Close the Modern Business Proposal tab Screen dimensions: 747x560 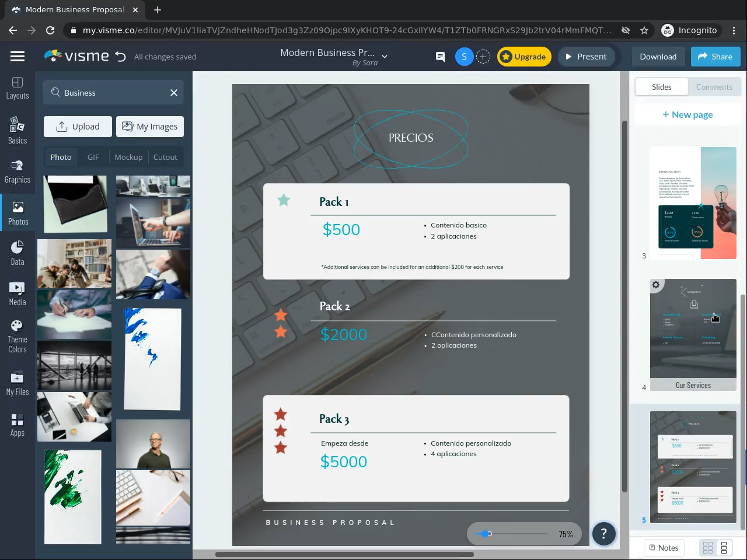(135, 10)
